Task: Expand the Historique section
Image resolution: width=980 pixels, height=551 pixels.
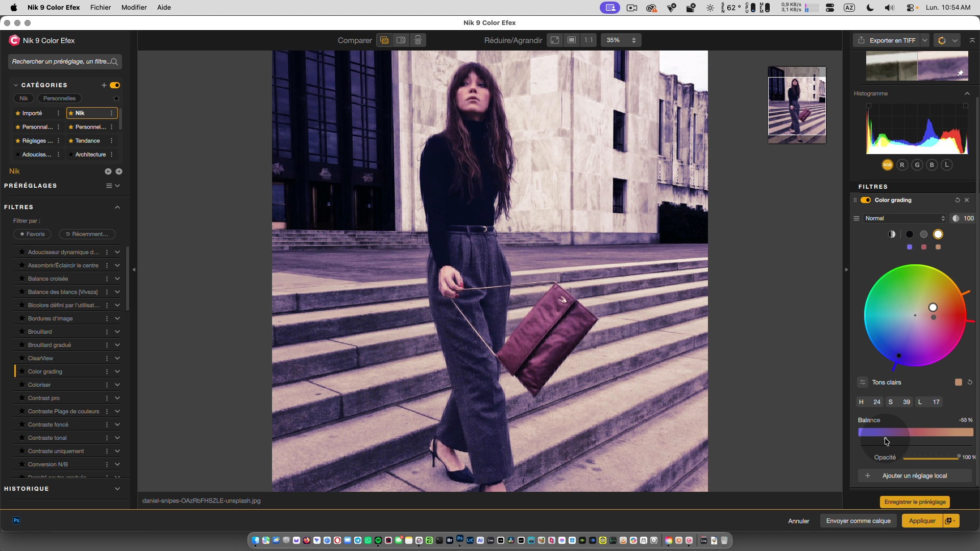Action: [x=117, y=489]
